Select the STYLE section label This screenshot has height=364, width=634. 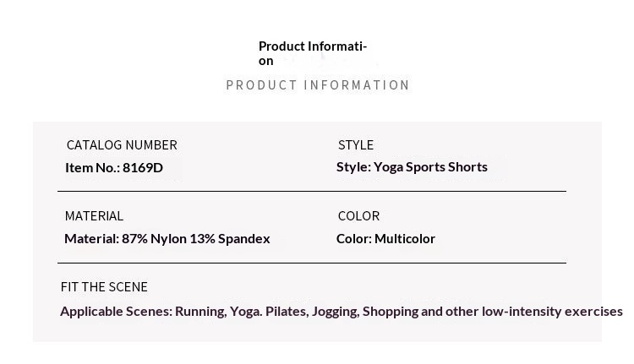pos(356,145)
